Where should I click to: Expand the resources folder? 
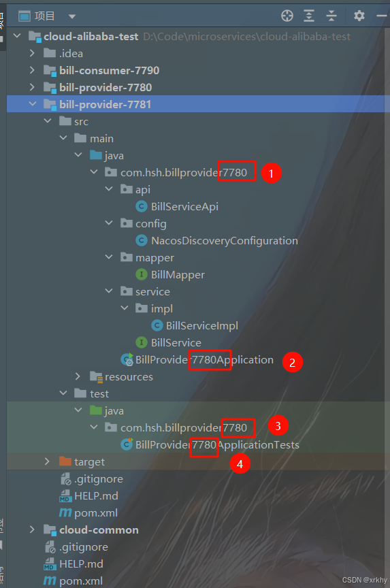click(78, 376)
